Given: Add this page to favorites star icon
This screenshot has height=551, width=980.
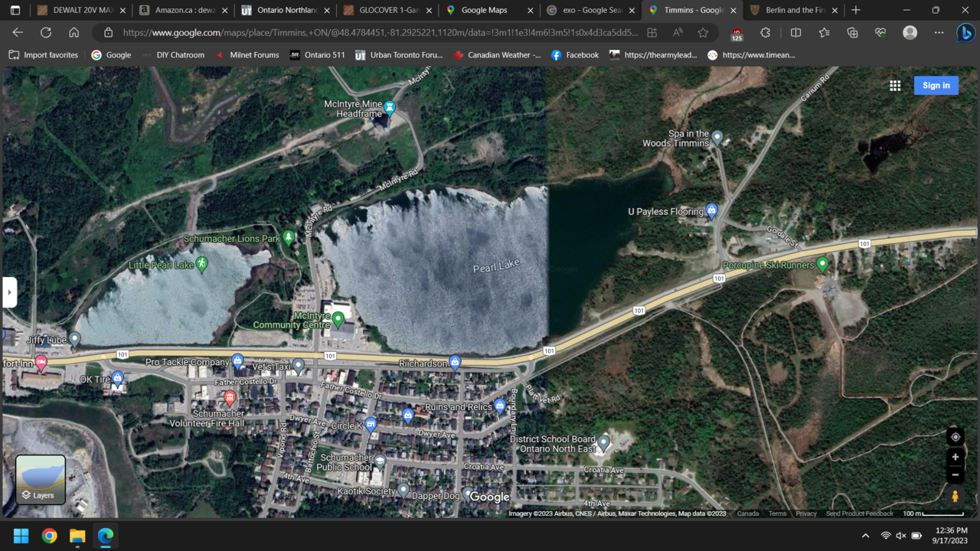Looking at the screenshot, I should (x=703, y=33).
